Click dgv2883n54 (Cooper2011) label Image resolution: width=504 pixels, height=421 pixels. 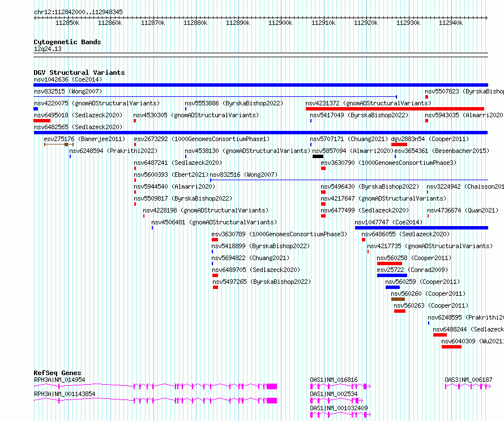tap(430, 139)
